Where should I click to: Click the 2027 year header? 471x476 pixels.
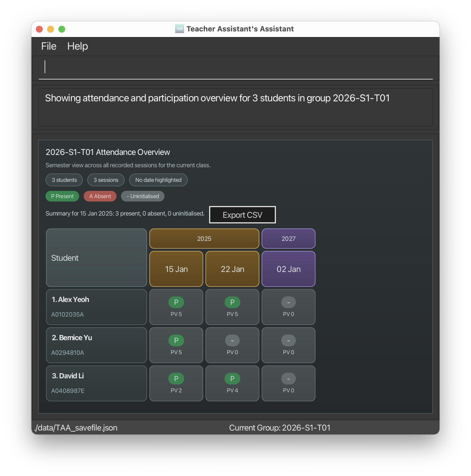pyautogui.click(x=288, y=239)
